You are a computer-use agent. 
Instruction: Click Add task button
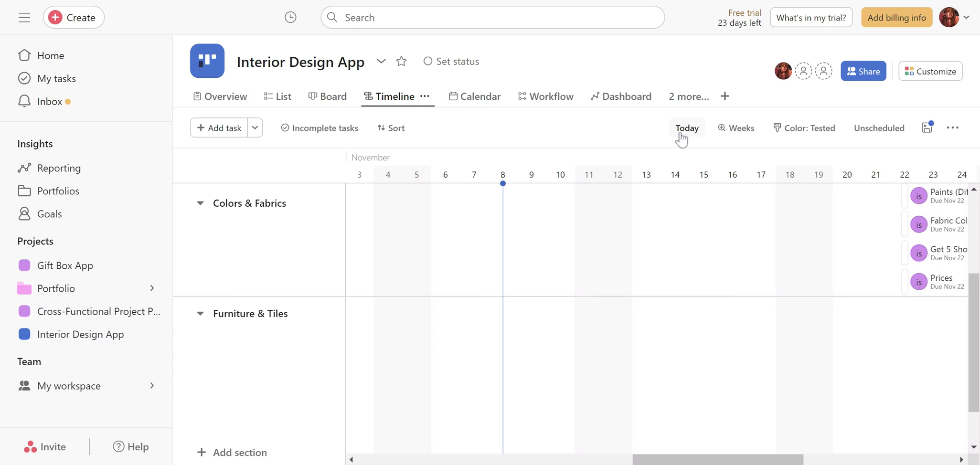[219, 128]
